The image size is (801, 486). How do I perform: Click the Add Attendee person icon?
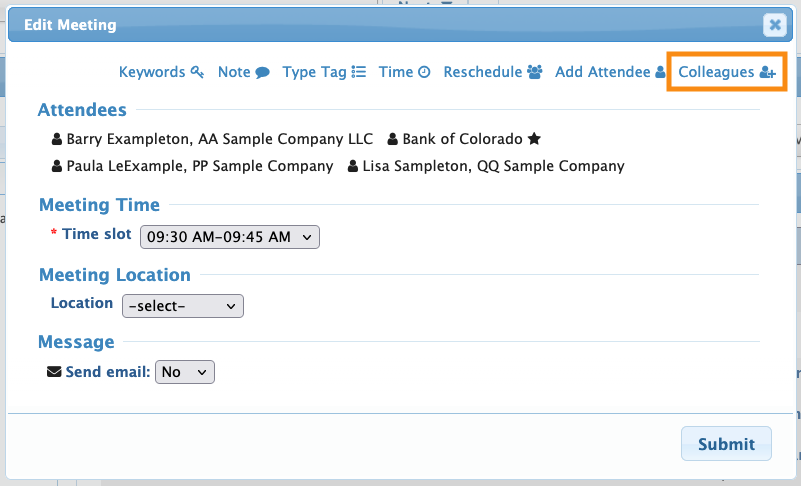point(660,72)
